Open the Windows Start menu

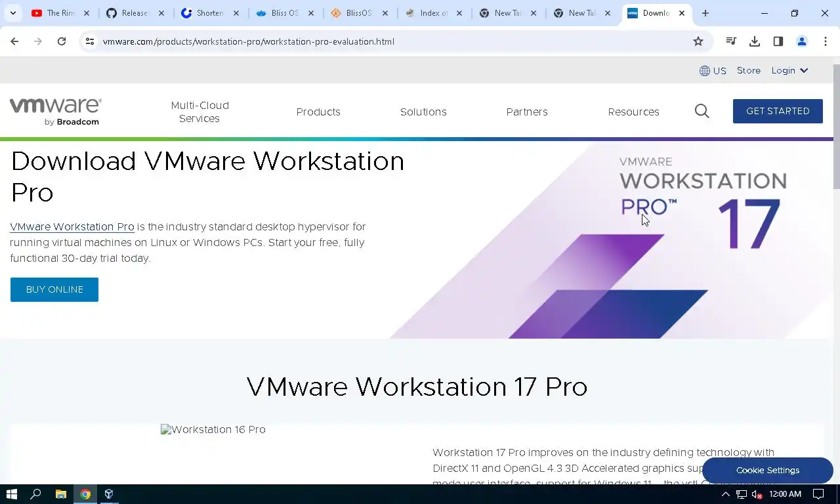11,494
